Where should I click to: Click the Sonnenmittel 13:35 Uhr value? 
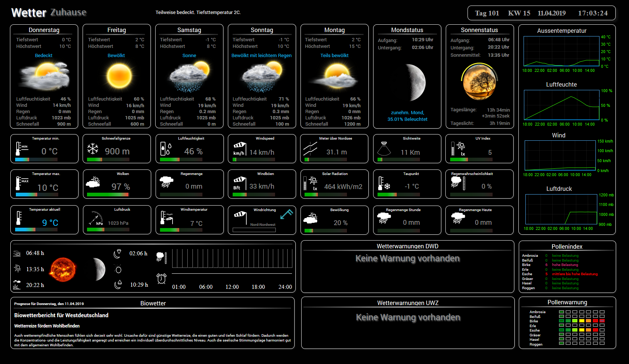click(x=498, y=55)
